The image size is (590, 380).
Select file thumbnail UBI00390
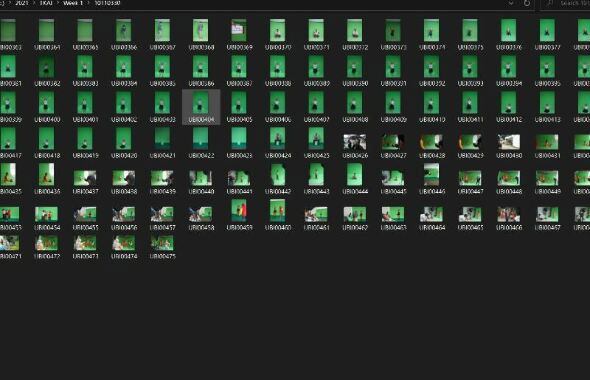click(355, 71)
